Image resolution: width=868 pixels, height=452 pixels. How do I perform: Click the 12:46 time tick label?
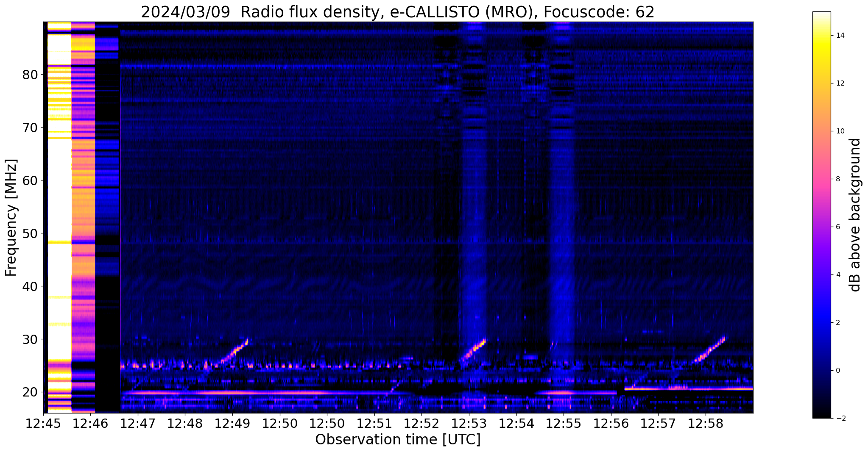(x=90, y=424)
